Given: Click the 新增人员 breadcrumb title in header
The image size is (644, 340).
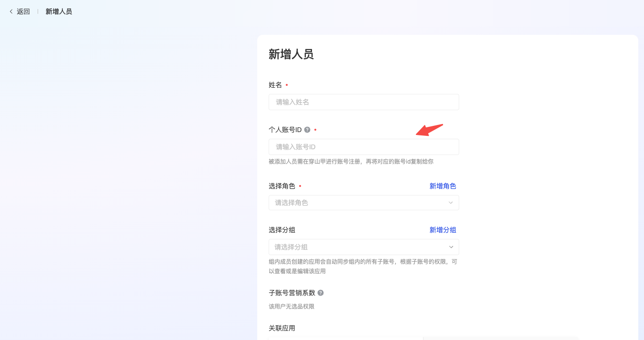Looking at the screenshot, I should point(59,11).
